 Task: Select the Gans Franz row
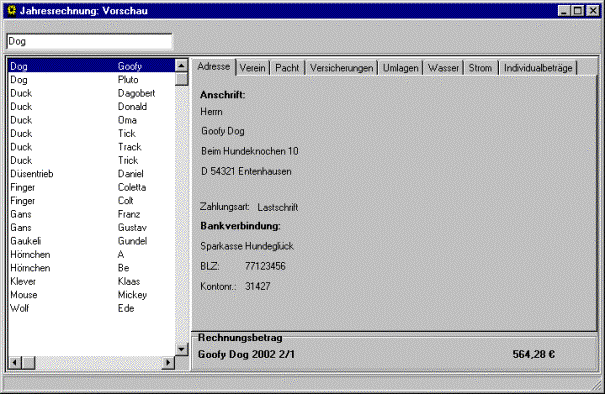coord(92,214)
